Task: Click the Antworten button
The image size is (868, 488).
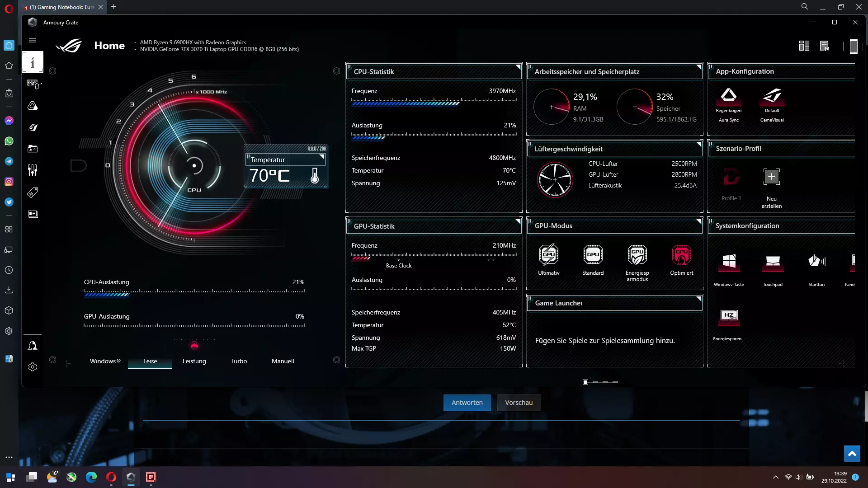Action: (467, 403)
